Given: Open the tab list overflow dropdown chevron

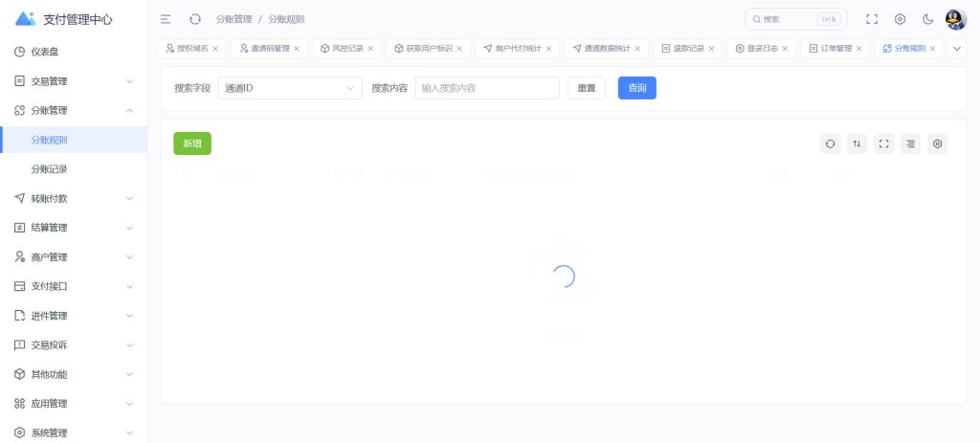Looking at the screenshot, I should tap(957, 48).
